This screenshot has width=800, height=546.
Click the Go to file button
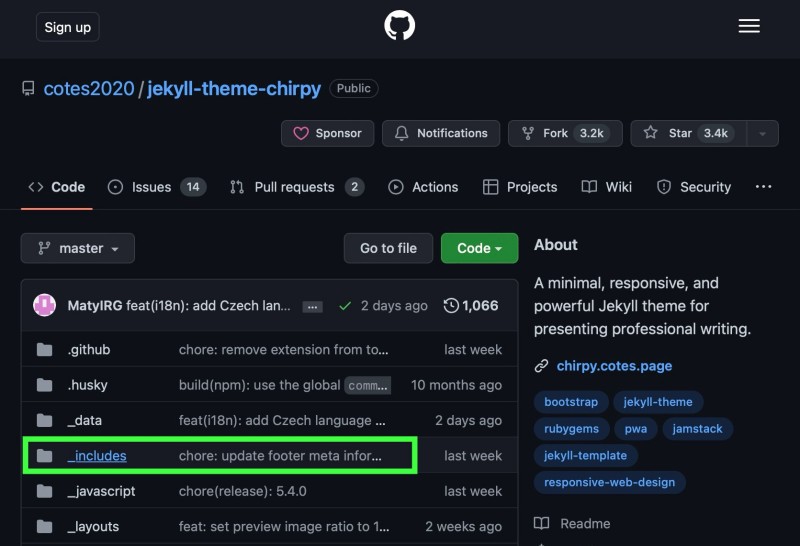click(388, 248)
